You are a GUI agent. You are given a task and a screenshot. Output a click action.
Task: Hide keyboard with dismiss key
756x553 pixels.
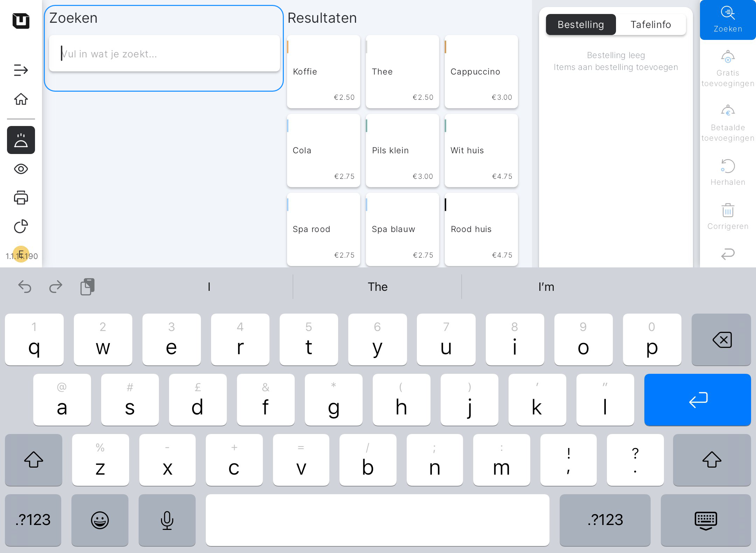pos(706,520)
